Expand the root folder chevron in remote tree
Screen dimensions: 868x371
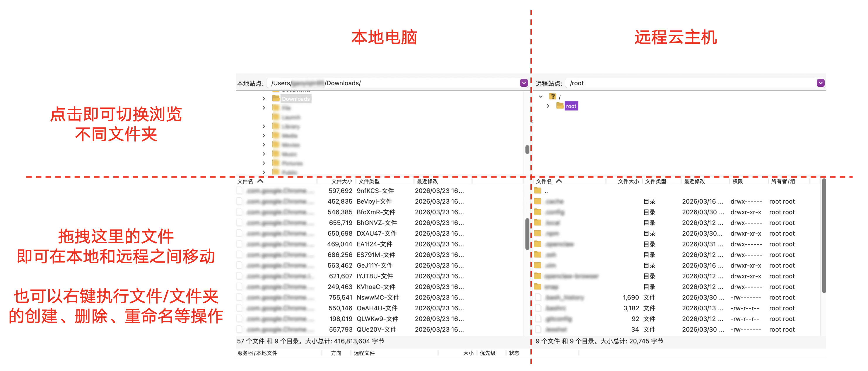coord(547,106)
